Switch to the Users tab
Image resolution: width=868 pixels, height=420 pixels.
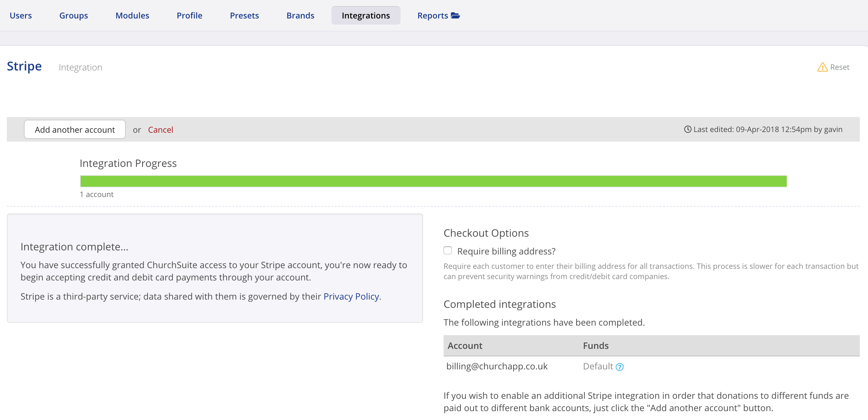click(x=21, y=16)
